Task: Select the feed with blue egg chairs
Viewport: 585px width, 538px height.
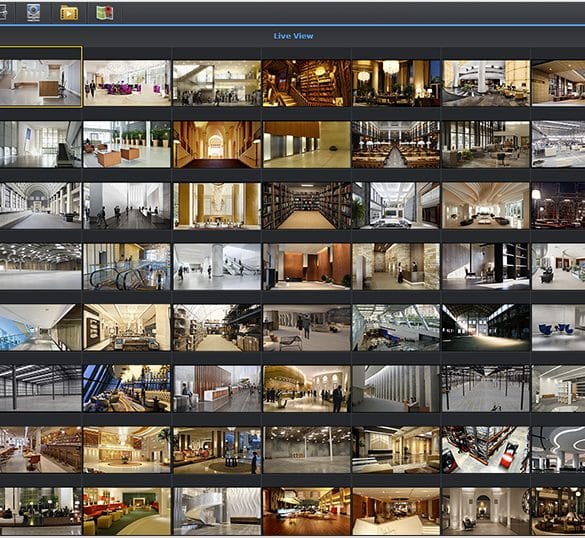Action: click(559, 328)
